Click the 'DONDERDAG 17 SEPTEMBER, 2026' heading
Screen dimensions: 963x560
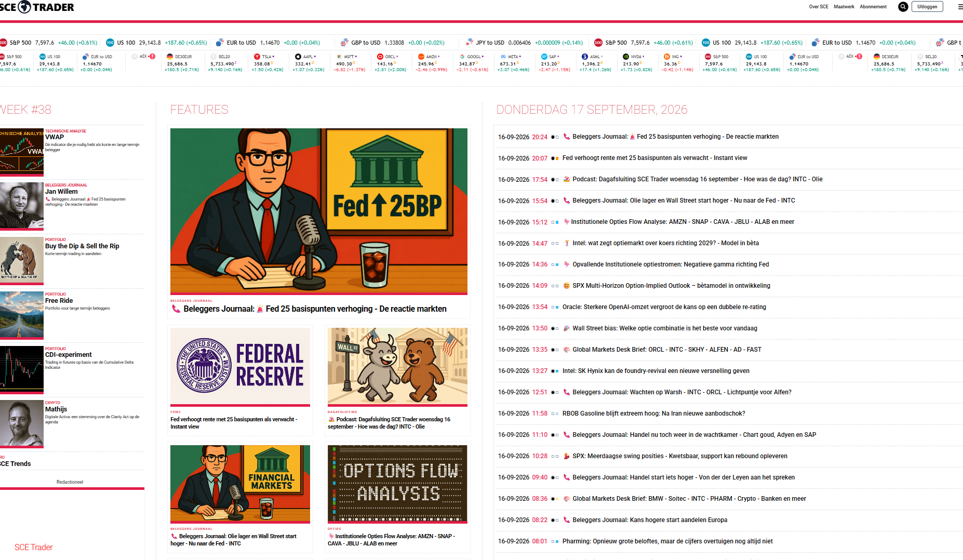pyautogui.click(x=592, y=110)
